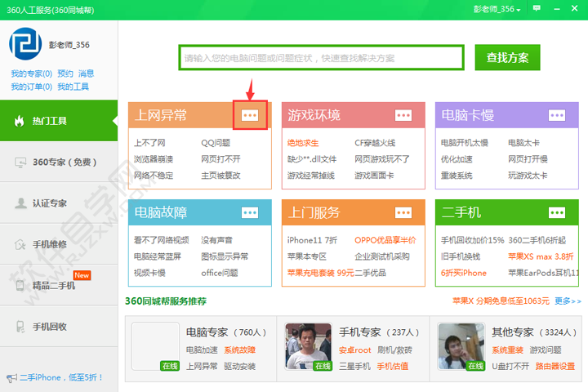Select 浏览器崩溃 entry
This screenshot has width=588, height=392.
click(154, 159)
